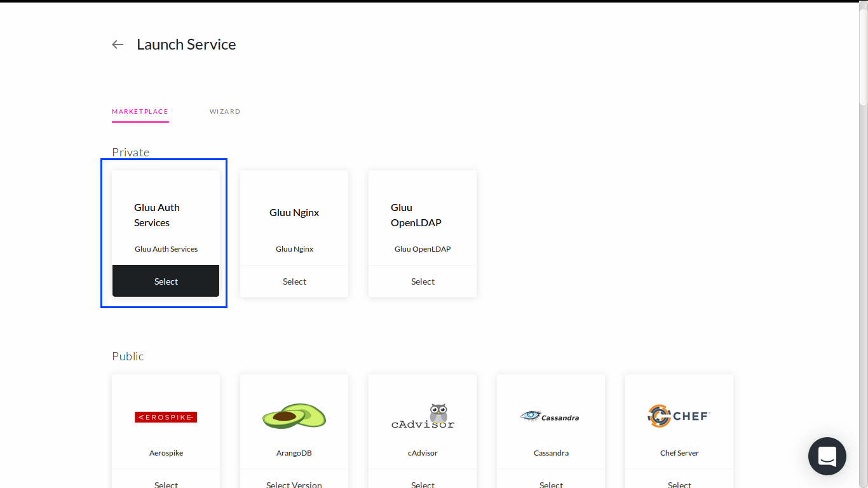
Task: Click the Gluu Nginx card
Action: 294,216
